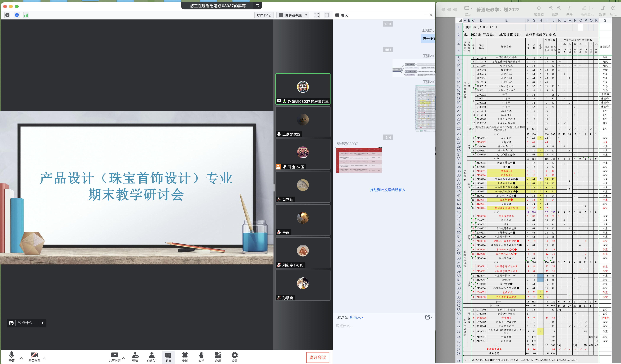The width and height of the screenshot is (621, 364).
Task: Mute microphone with the 静音 button
Action: coord(12,355)
